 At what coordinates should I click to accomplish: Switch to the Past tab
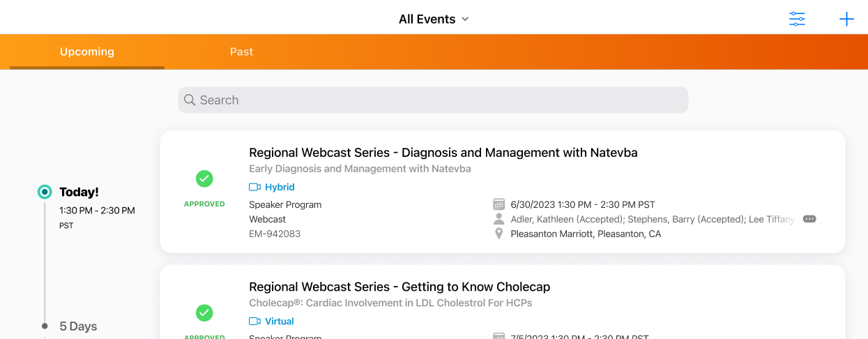coord(241,52)
